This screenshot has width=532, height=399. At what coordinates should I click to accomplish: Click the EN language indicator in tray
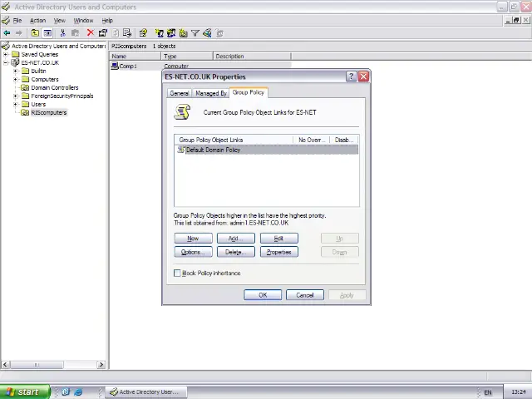coord(488,392)
